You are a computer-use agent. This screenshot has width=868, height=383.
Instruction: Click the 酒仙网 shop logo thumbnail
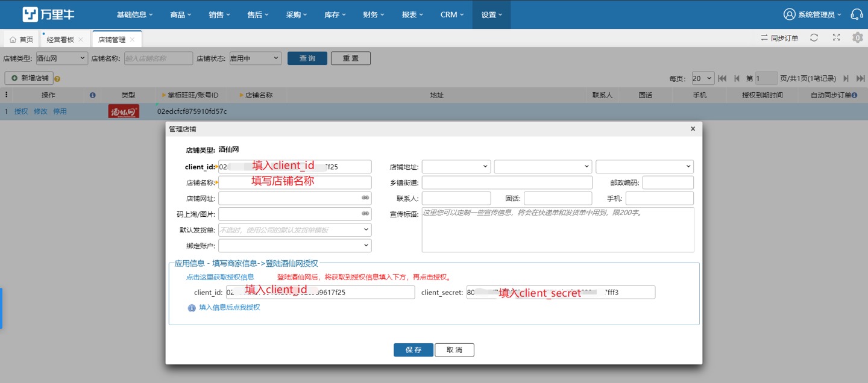pos(124,111)
